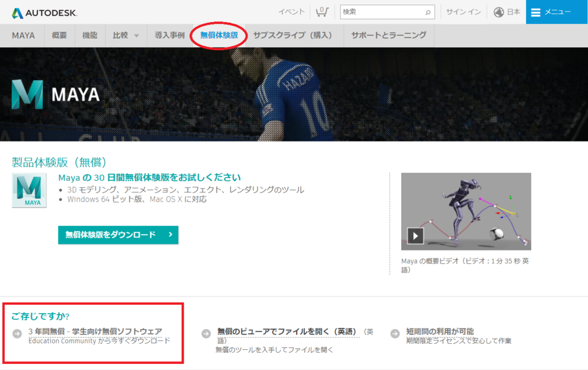Image resolution: width=588 pixels, height=370 pixels.
Task: Click arrow icon beside 3年間無償 link
Action: tap(17, 333)
